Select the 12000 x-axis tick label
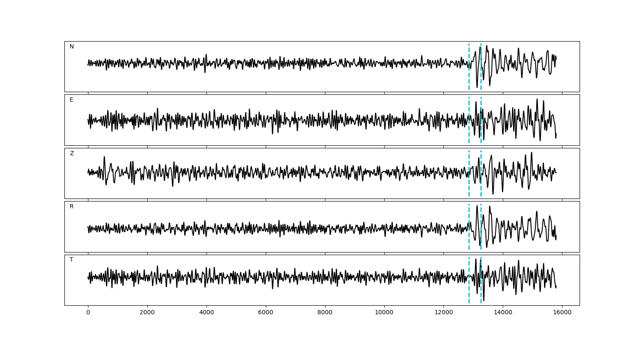 click(x=444, y=313)
